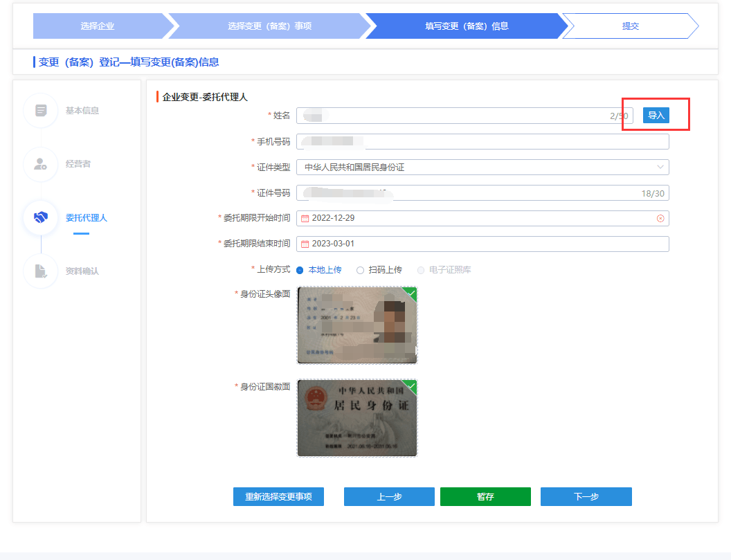Click the 委托代理人 handshake icon
Screen dimensions: 731x560
click(41, 217)
